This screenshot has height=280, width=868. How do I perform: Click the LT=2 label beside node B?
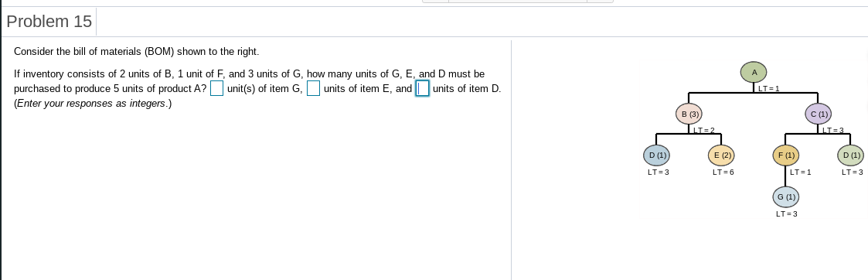click(704, 130)
